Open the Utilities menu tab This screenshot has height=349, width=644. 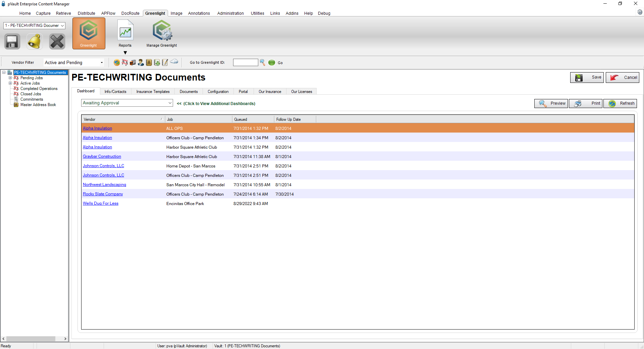coord(258,13)
